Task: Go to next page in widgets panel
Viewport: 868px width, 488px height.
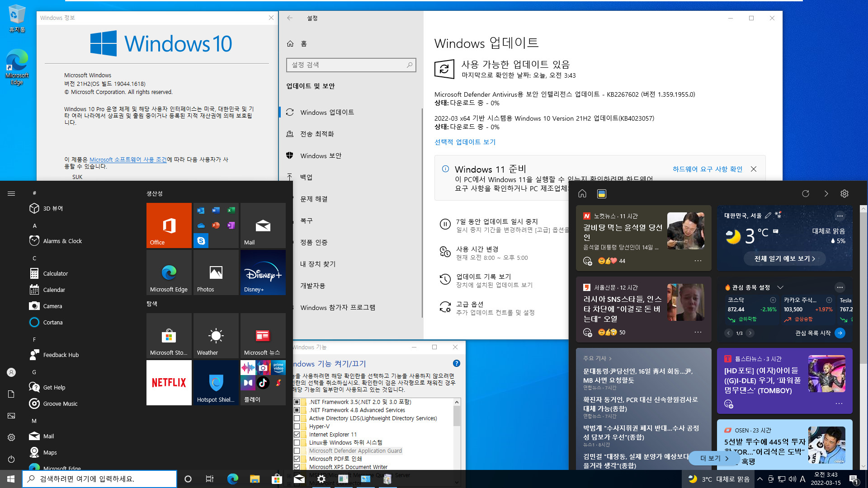Action: point(826,193)
